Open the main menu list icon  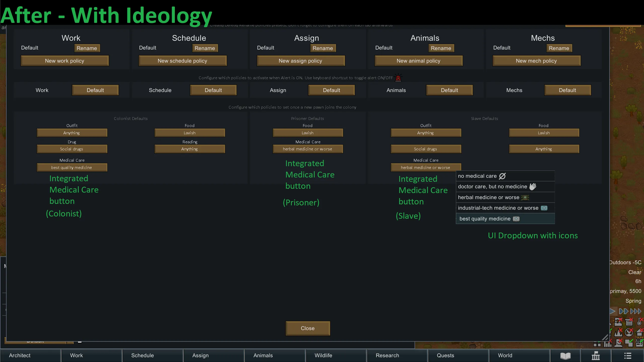tap(627, 356)
